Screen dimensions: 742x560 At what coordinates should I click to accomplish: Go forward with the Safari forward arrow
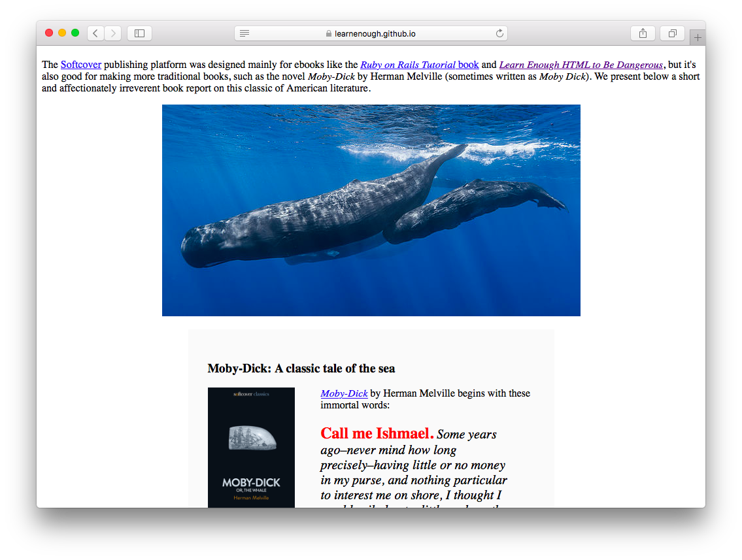[x=113, y=33]
